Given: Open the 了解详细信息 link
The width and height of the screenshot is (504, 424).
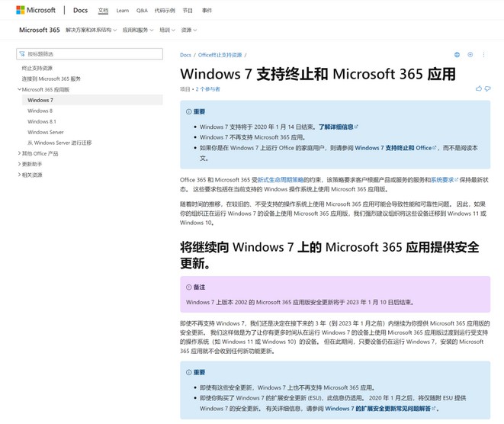Looking at the screenshot, I should pos(338,127).
